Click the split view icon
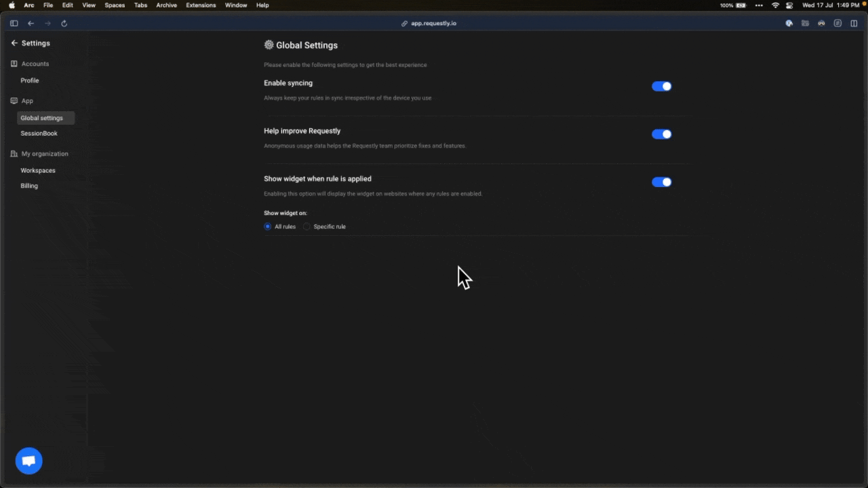This screenshot has width=868, height=488. [854, 23]
